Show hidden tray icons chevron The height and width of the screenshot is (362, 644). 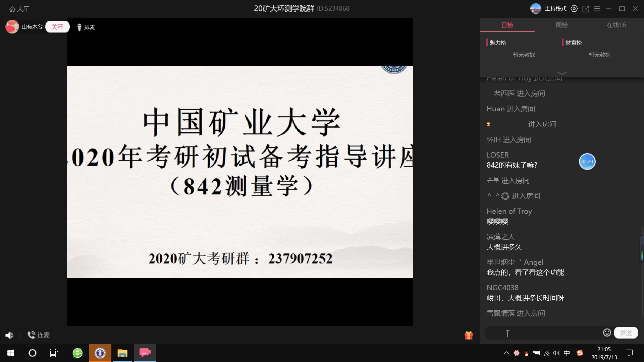point(506,353)
